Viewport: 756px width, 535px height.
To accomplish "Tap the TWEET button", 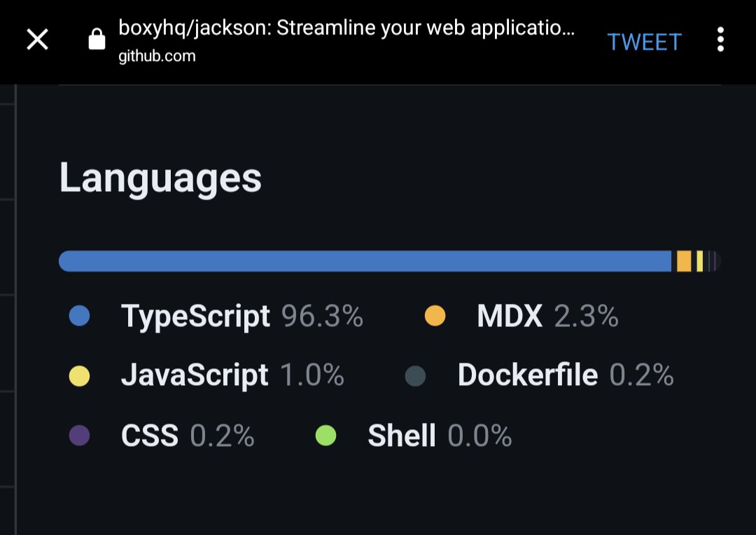I will [644, 42].
